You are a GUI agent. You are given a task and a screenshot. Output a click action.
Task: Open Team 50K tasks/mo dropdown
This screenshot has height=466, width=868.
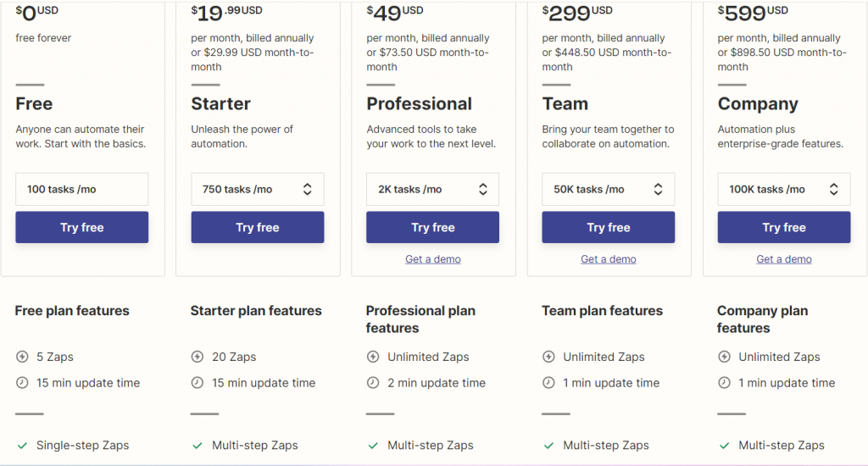click(608, 189)
